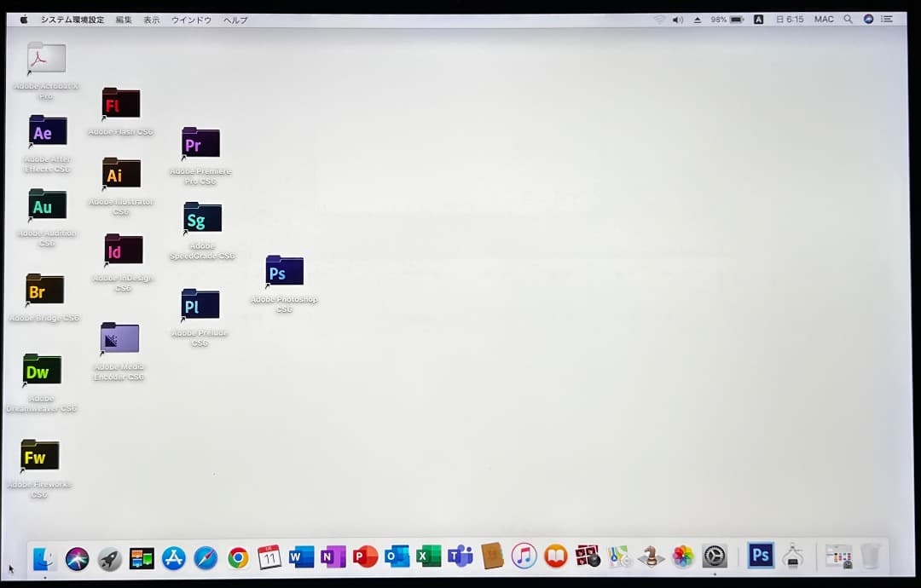Open the 表示 menu
The width and height of the screenshot is (921, 588).
tap(150, 19)
